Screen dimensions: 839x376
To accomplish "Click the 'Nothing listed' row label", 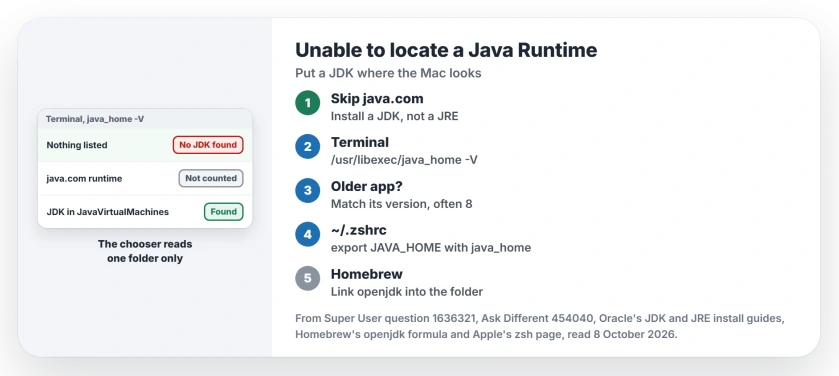I will click(x=77, y=145).
